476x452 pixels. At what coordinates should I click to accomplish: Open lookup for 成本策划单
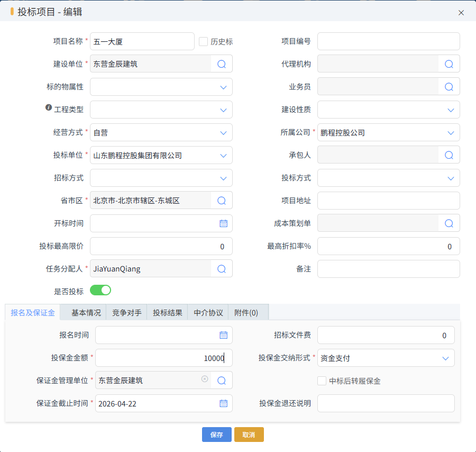(449, 223)
